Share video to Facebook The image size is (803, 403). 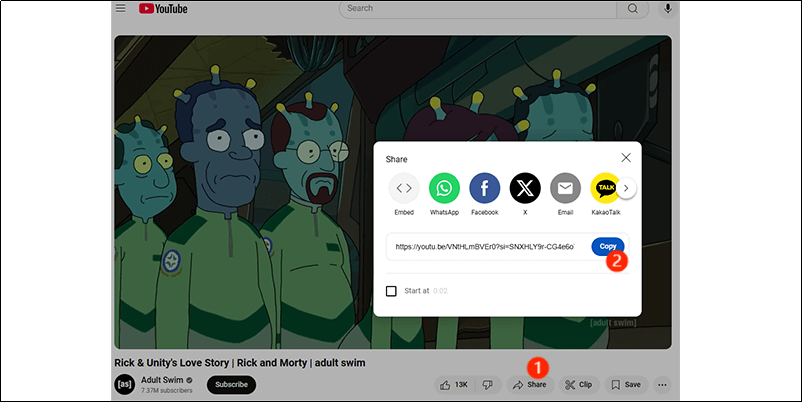pyautogui.click(x=485, y=188)
